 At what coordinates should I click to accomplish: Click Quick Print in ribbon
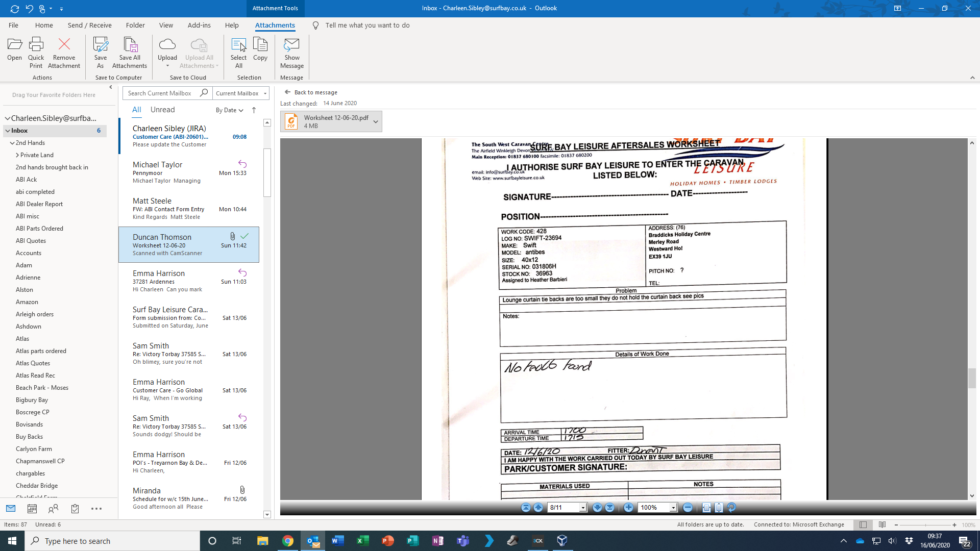(x=36, y=52)
